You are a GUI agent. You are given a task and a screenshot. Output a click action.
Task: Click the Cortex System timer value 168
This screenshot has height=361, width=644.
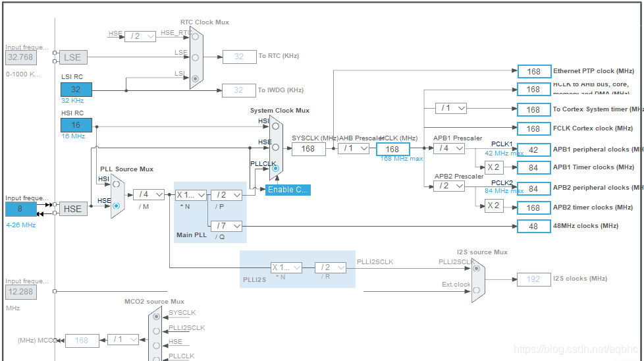click(x=534, y=109)
